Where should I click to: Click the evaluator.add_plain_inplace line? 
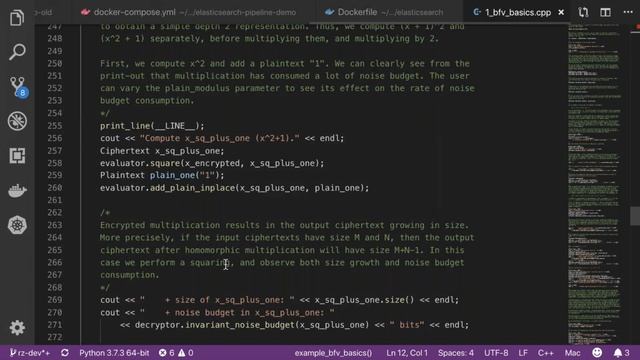(x=234, y=188)
